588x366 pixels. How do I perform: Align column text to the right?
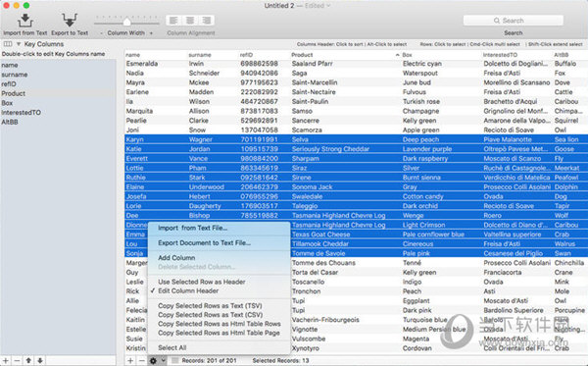pyautogui.click(x=206, y=21)
